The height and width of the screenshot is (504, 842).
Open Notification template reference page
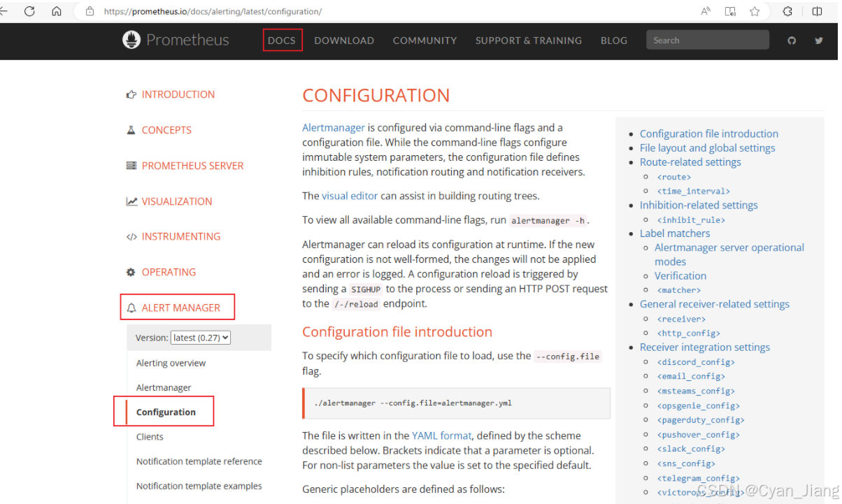[x=199, y=461]
